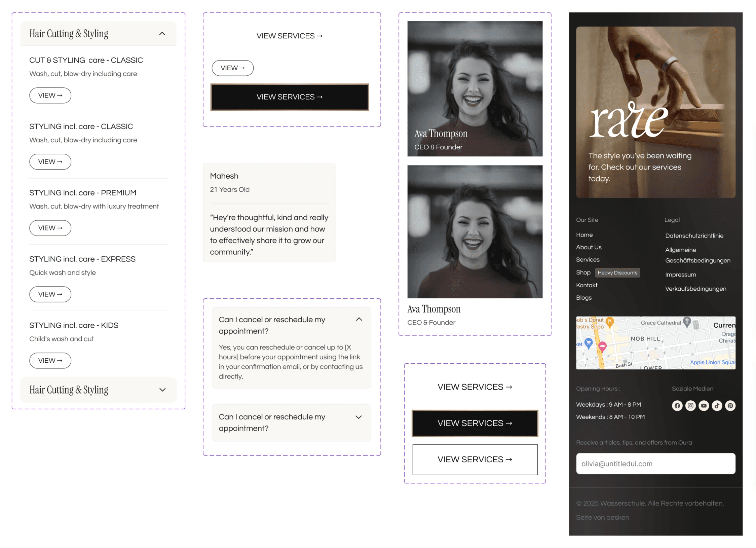Click the Heavy Discounts badge next to Shop

click(x=617, y=273)
